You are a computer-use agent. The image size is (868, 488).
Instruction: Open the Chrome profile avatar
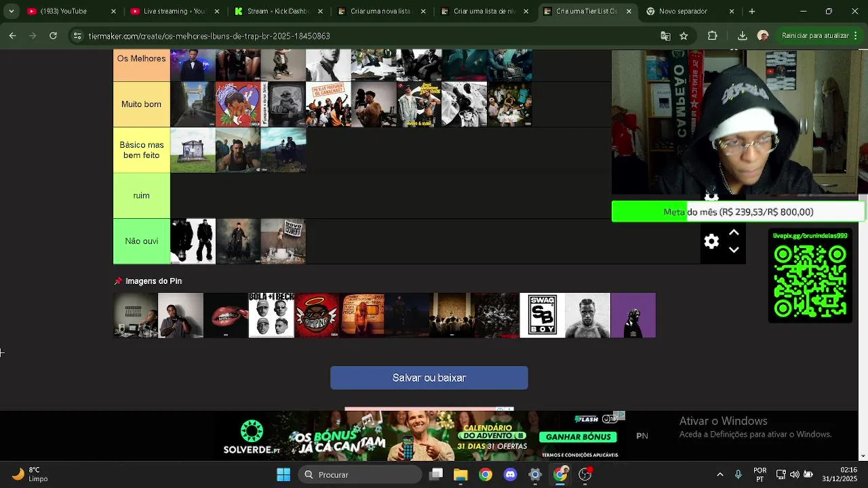point(763,36)
